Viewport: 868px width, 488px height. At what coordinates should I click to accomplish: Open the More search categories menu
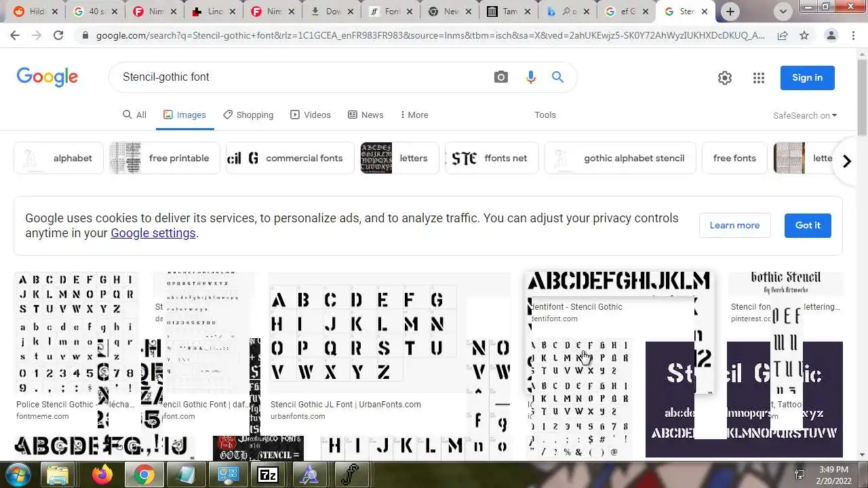[x=414, y=115]
